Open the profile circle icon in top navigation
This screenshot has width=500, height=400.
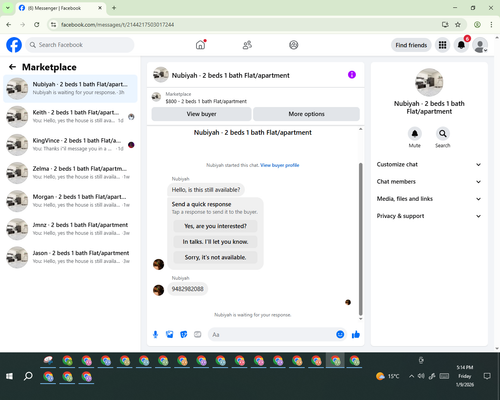pyautogui.click(x=293, y=45)
